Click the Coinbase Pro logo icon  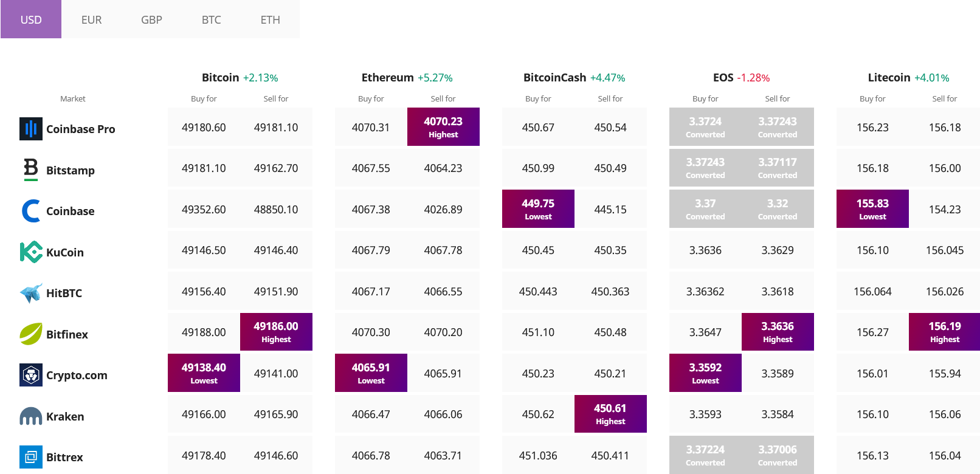coord(31,129)
